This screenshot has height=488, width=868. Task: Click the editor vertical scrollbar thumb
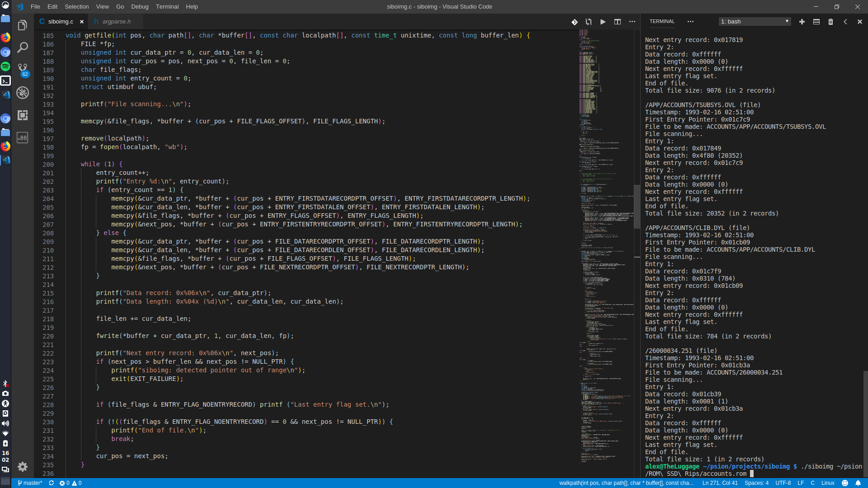click(x=637, y=206)
